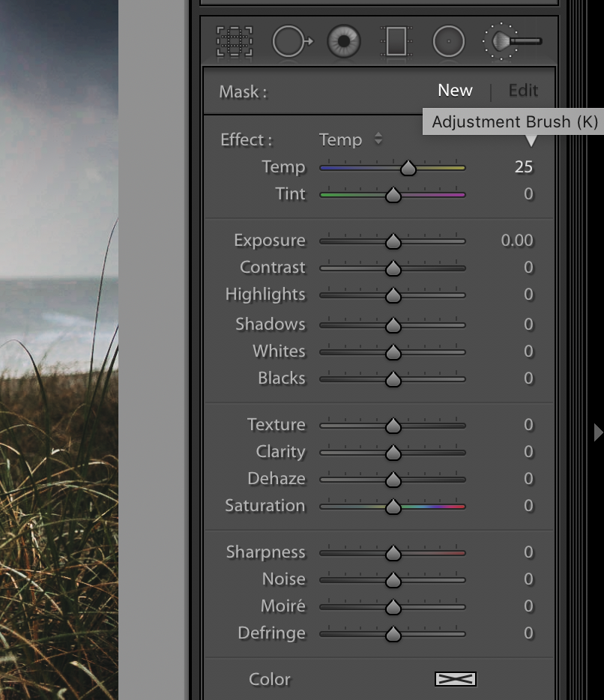Select the Crop Overlay tool
Image resolution: width=604 pixels, height=700 pixels.
[x=235, y=41]
